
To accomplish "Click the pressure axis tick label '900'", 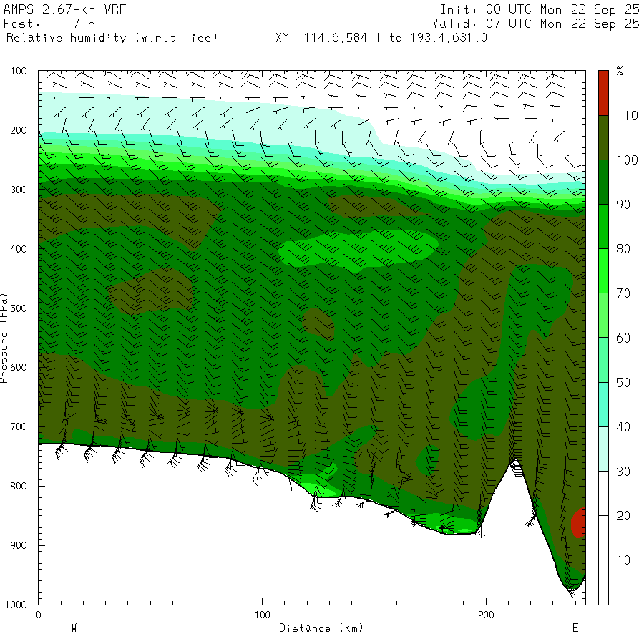I will point(19,545).
